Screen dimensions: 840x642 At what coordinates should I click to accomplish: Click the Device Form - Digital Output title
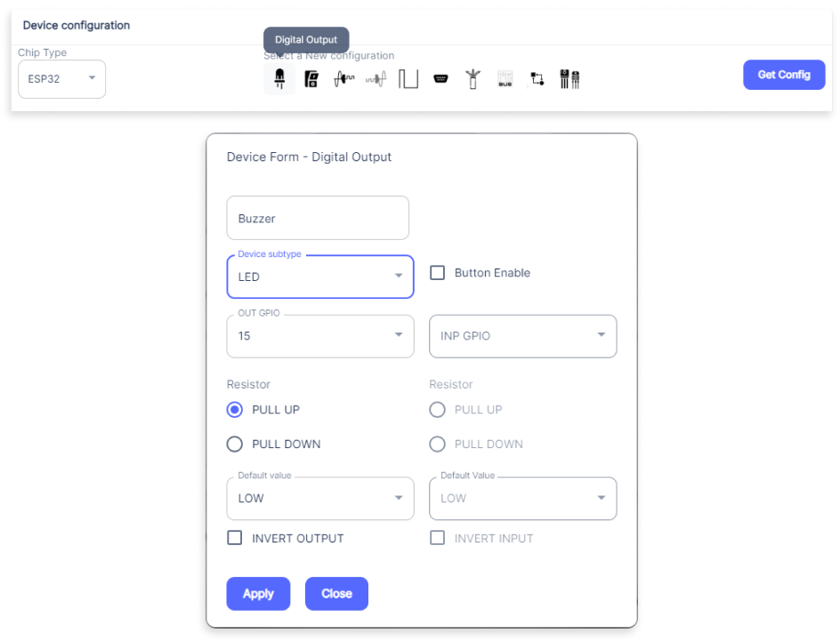[309, 156]
